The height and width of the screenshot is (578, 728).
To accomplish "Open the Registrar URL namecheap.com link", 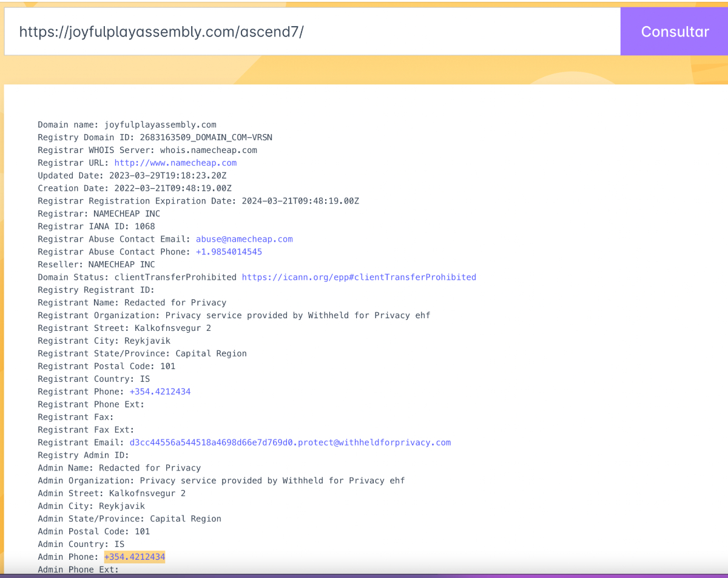I will tap(175, 163).
